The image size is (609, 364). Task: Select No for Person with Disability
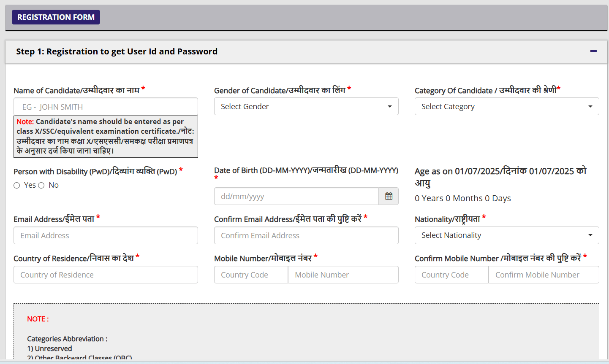tap(41, 186)
